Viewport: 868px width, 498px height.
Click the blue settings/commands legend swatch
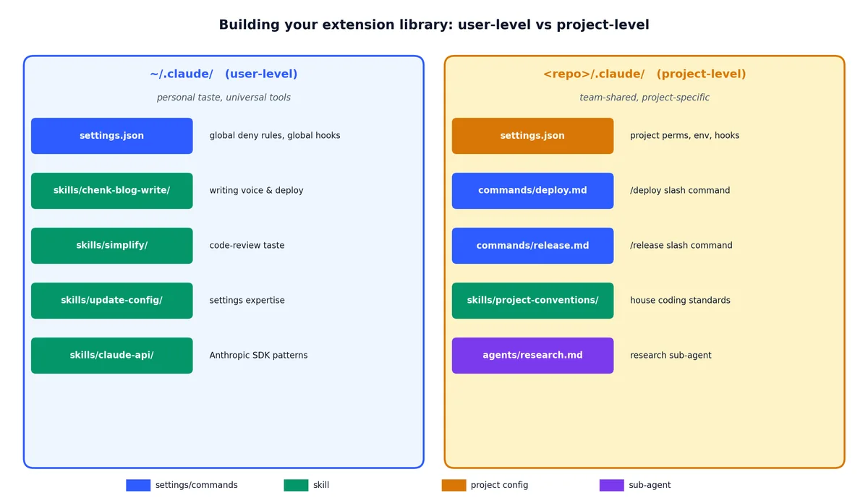(x=138, y=485)
